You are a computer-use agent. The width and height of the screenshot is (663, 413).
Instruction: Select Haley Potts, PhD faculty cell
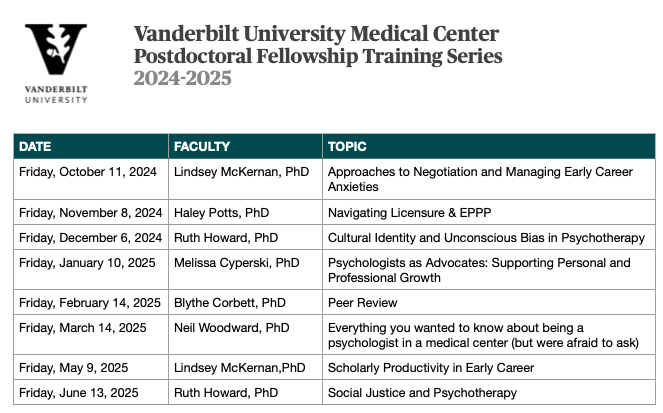pyautogui.click(x=218, y=212)
